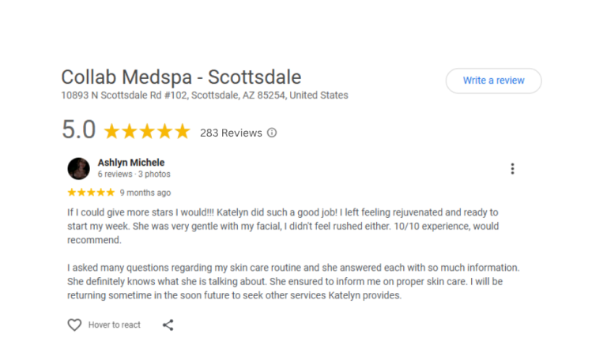Click the 5.0 rating score
The height and width of the screenshot is (364, 607).
tap(78, 129)
